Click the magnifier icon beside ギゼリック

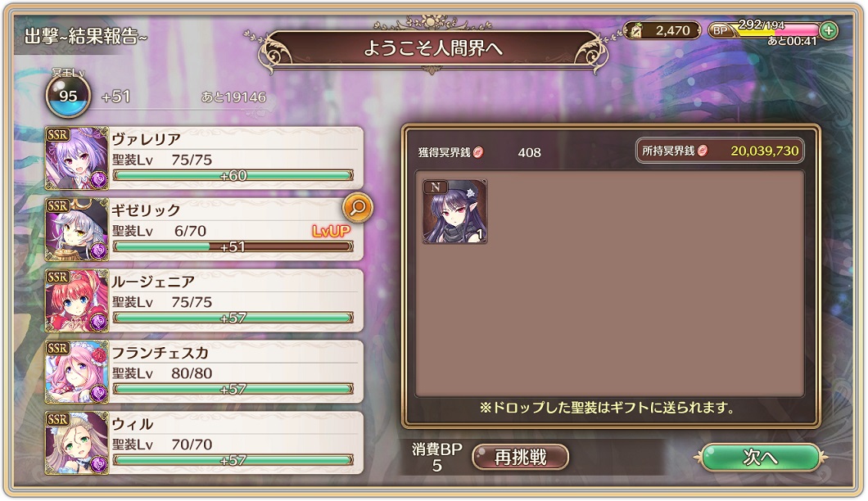coord(358,208)
